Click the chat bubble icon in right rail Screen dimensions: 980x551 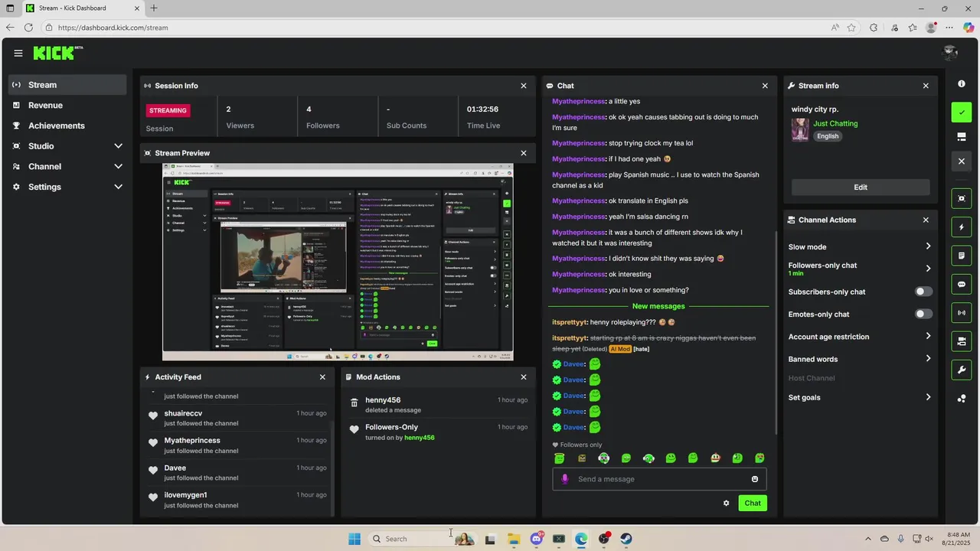point(962,284)
